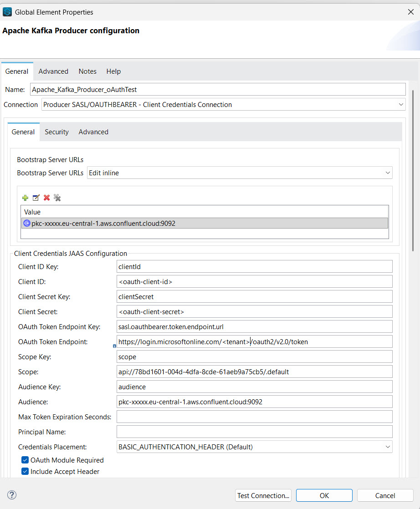Click the Scope Key field

click(x=254, y=357)
